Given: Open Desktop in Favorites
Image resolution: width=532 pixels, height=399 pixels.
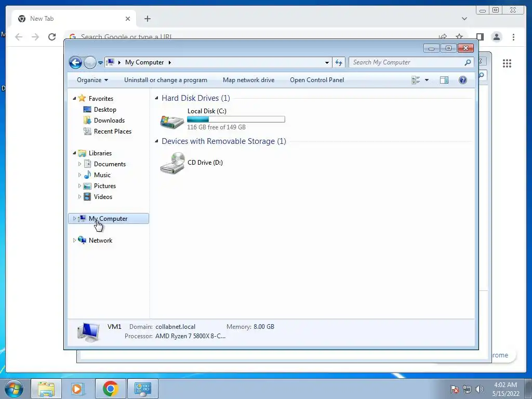Looking at the screenshot, I should [x=105, y=110].
